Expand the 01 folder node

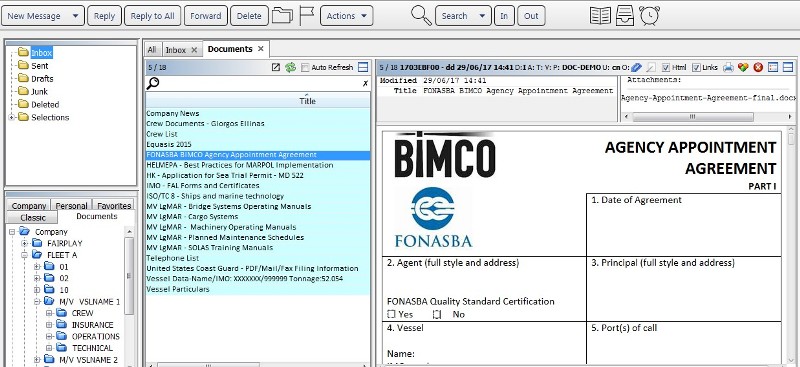tap(37, 266)
